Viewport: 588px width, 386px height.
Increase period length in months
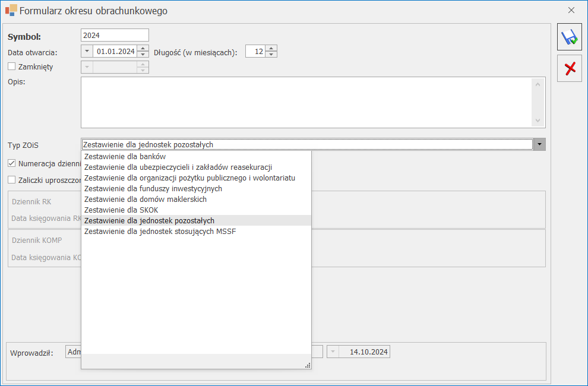click(x=271, y=48)
